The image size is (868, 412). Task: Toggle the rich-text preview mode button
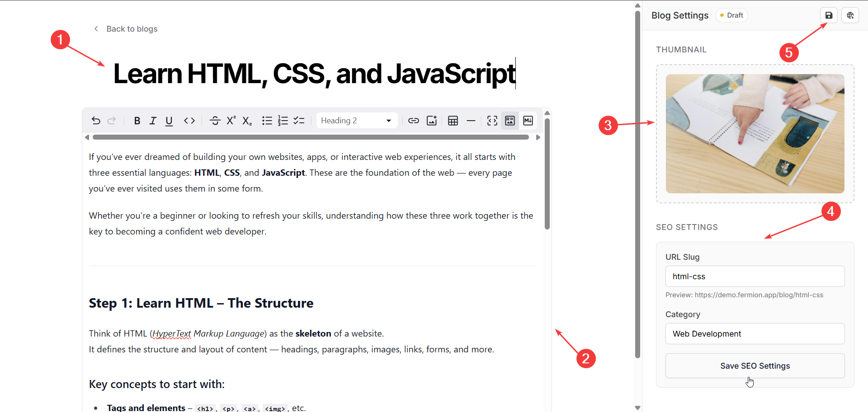coord(510,121)
